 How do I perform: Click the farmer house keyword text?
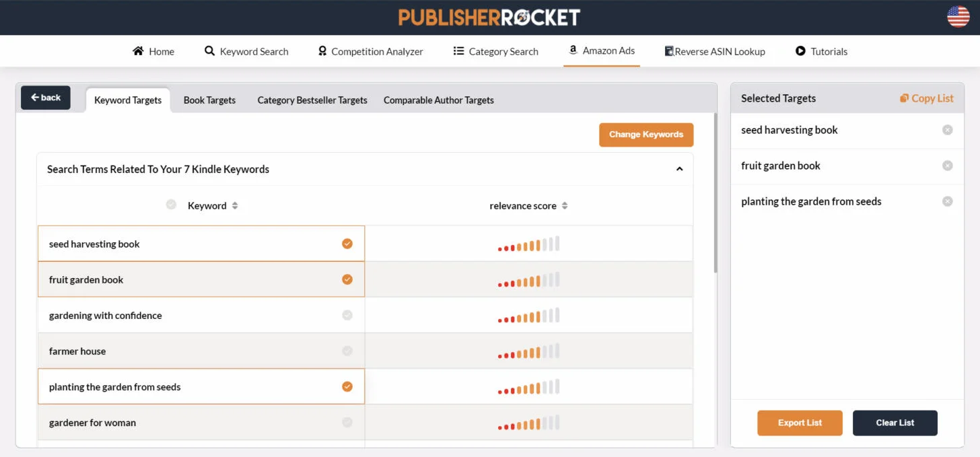click(77, 351)
